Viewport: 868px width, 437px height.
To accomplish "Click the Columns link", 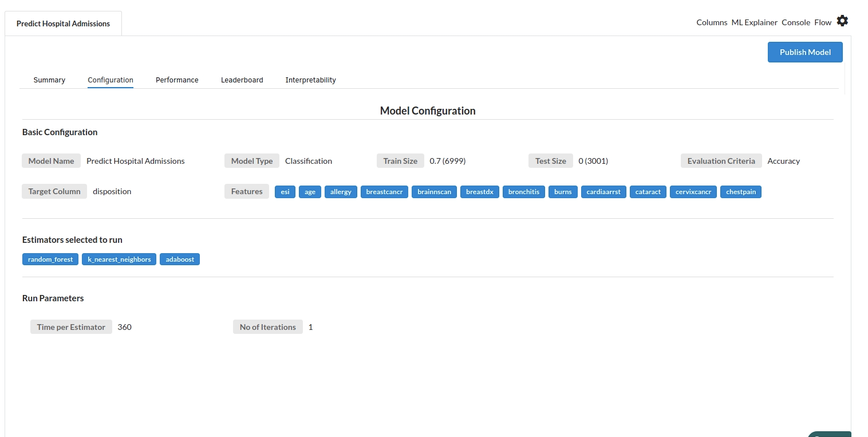I will [712, 22].
